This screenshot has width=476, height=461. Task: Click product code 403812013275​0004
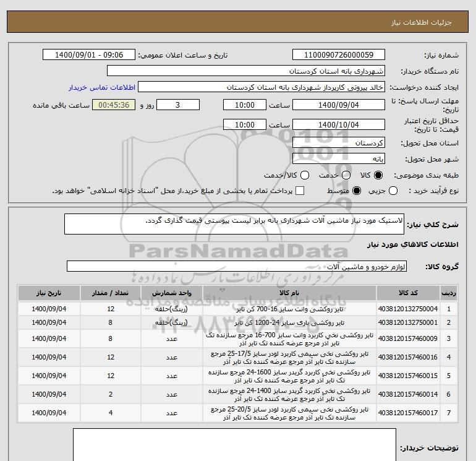408,309
